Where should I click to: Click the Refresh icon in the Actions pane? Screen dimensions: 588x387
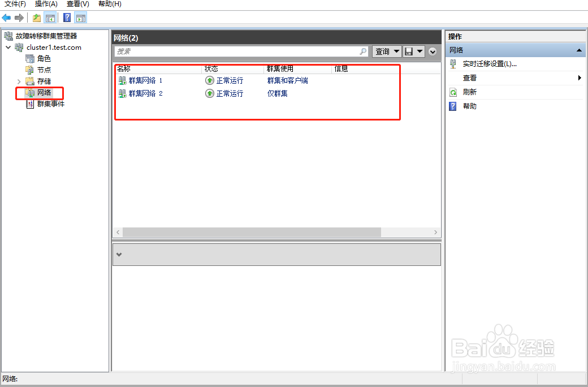pos(452,92)
